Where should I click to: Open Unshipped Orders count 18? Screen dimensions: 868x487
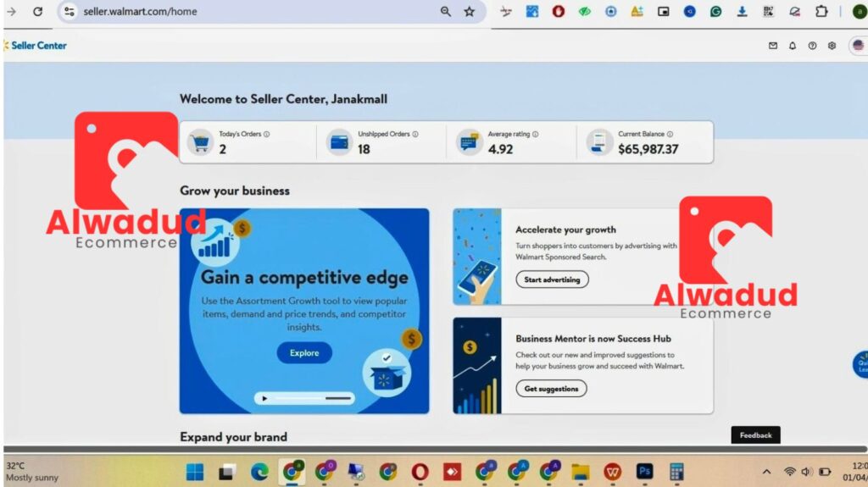tap(364, 149)
